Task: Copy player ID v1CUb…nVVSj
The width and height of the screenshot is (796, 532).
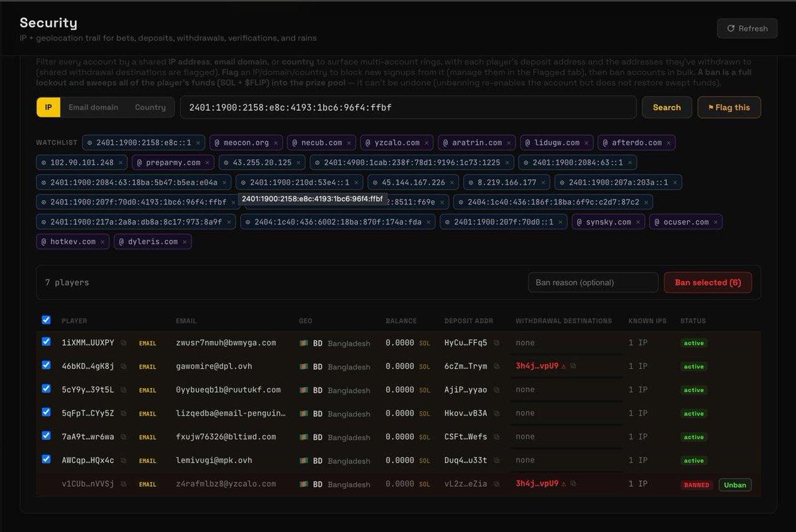Action: (124, 484)
